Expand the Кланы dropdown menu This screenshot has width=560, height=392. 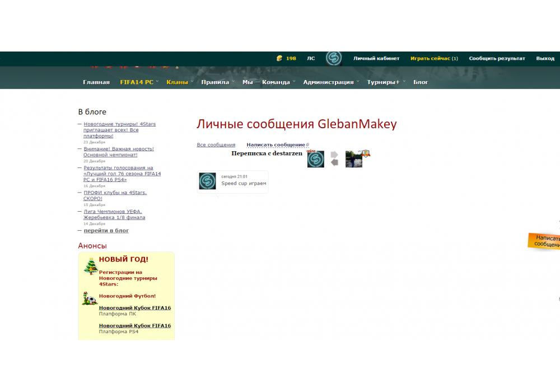[178, 82]
